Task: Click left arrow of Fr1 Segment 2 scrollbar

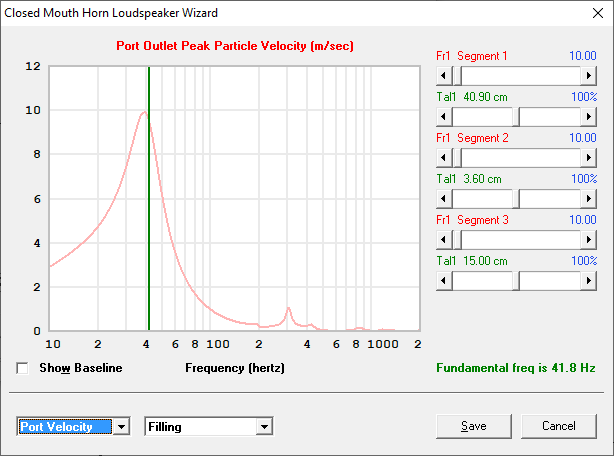Action: (444, 157)
